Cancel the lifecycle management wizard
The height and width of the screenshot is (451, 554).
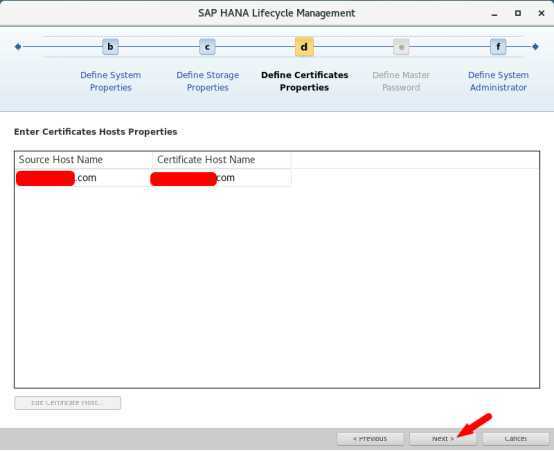pos(516,439)
